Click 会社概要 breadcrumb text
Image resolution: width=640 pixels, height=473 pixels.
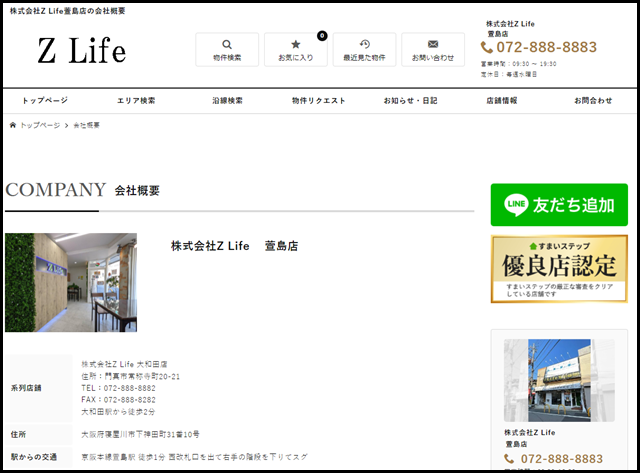86,125
